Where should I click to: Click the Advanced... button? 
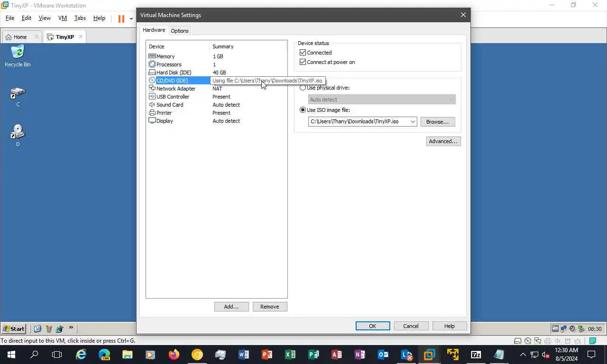click(443, 141)
